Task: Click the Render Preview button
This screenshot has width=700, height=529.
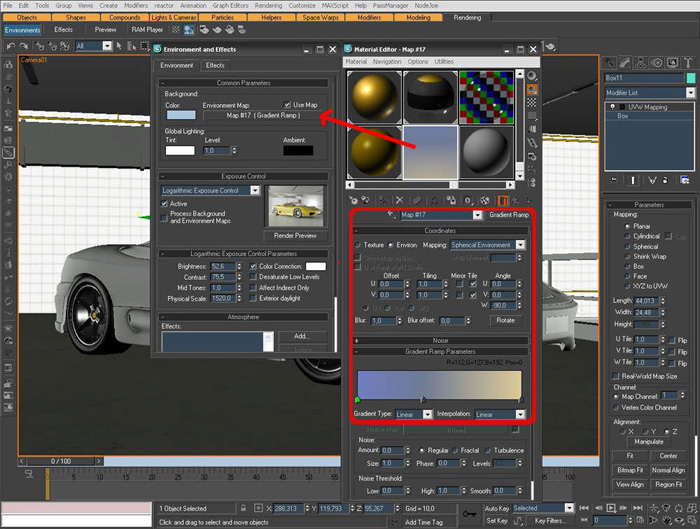Action: pos(295,235)
